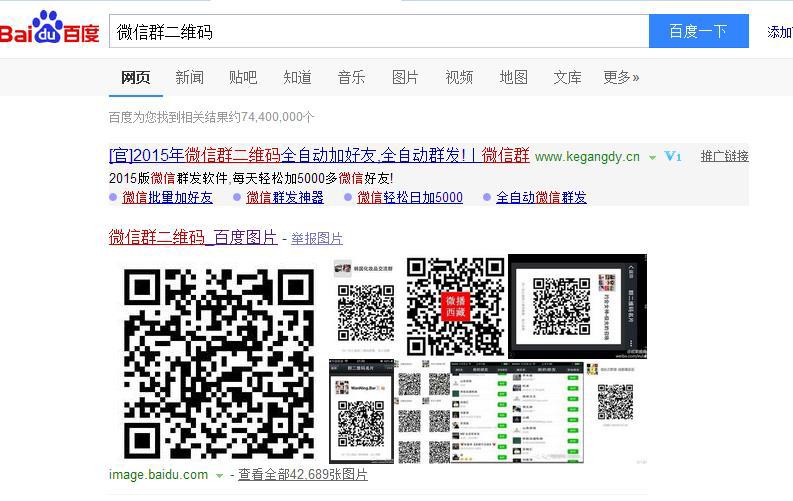Viewport: 793px width, 501px height.
Task: Open the 全自动微信群发 sublink
Action: click(542, 197)
